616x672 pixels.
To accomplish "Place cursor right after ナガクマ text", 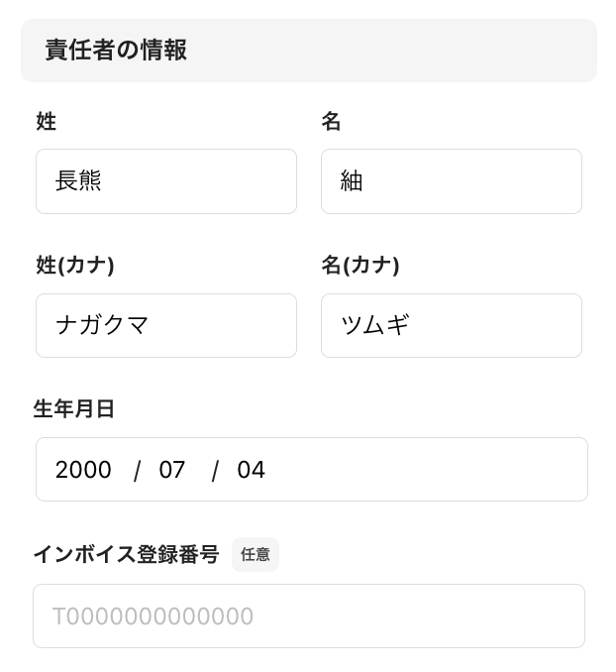I will [152, 325].
